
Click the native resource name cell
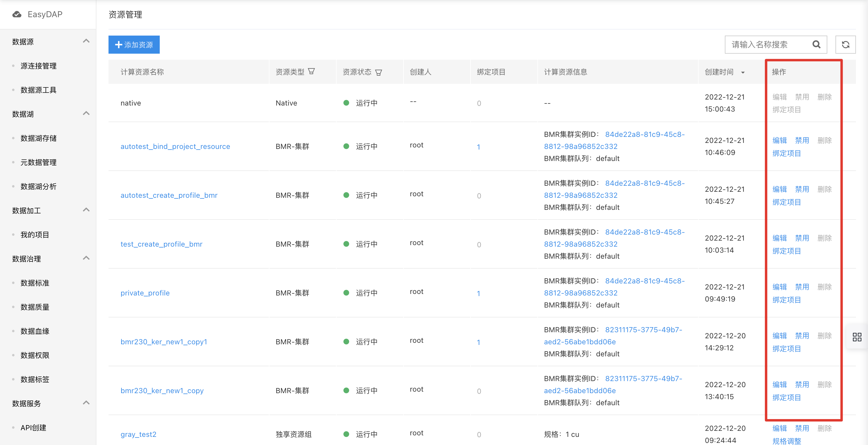tap(131, 103)
